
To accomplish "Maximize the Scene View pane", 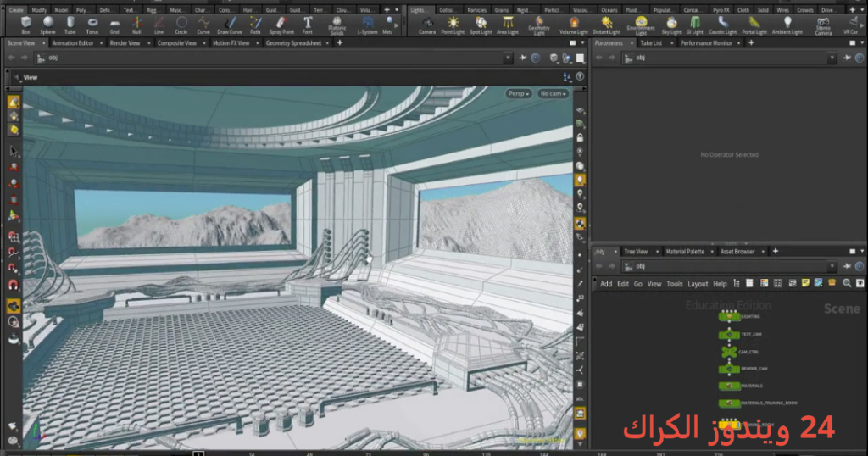I will (x=573, y=42).
